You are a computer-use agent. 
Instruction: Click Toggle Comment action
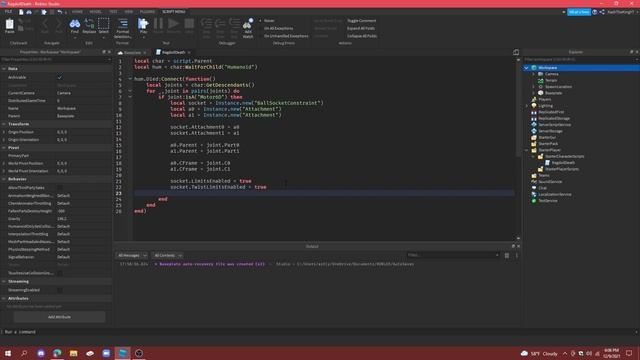coord(362,20)
